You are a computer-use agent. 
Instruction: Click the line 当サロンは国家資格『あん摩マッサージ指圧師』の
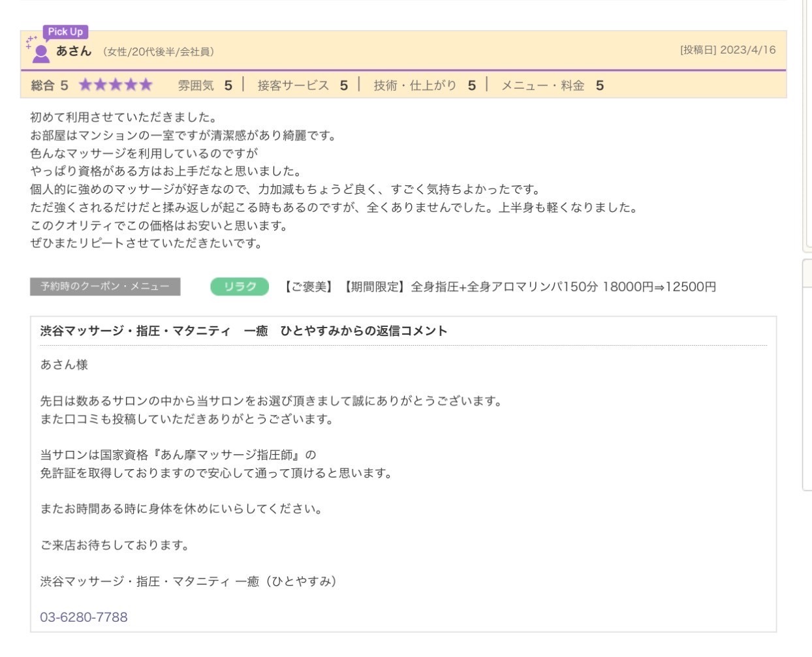[178, 455]
